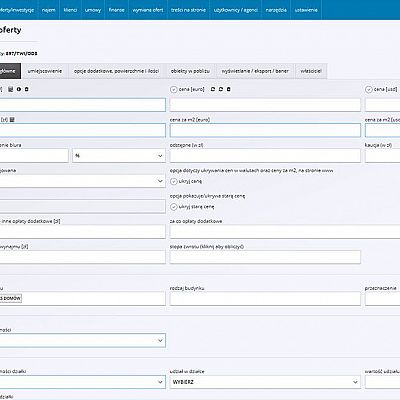This screenshot has width=400, height=400.
Task: Click the first refresh icon after cena [euro]
Action: coord(213,89)
